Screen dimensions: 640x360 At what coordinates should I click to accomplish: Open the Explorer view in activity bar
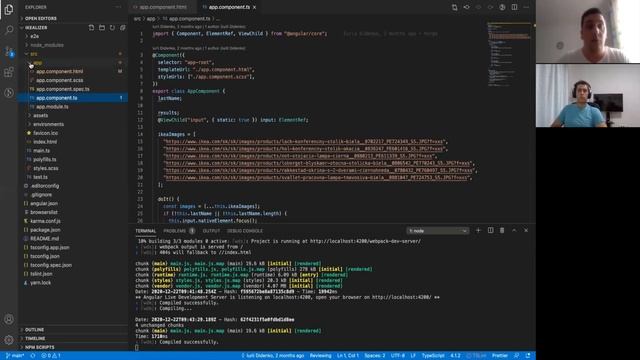click(9, 9)
